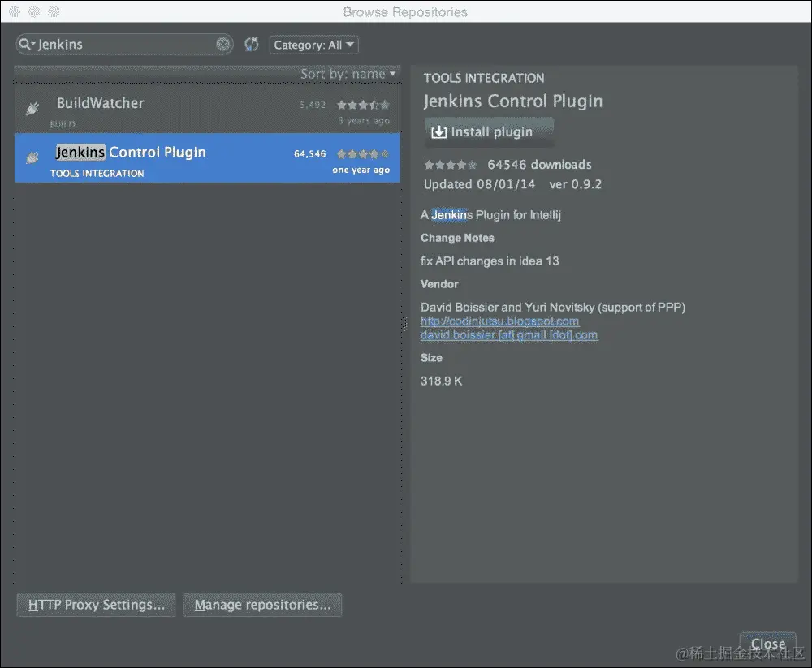Image resolution: width=812 pixels, height=668 pixels.
Task: Click the 'ver 0.9.2' text
Action: pos(576,184)
